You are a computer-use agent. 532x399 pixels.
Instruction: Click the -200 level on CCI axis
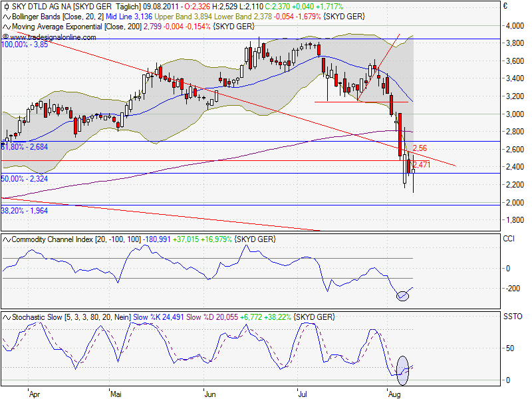[x=511, y=289]
